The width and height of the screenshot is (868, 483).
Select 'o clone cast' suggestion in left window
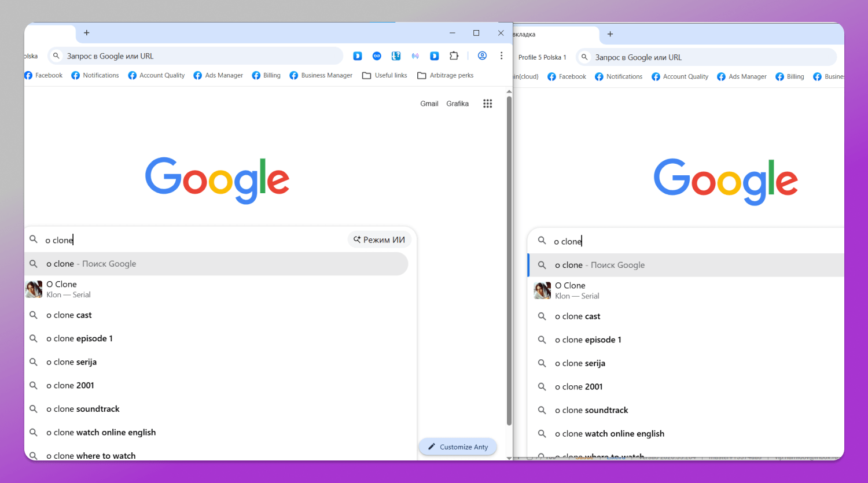point(216,315)
